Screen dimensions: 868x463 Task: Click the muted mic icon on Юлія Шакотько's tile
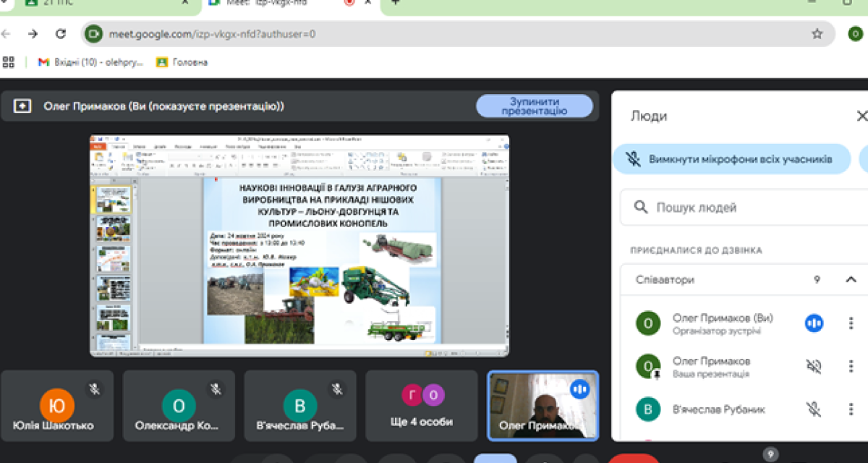tap(94, 389)
